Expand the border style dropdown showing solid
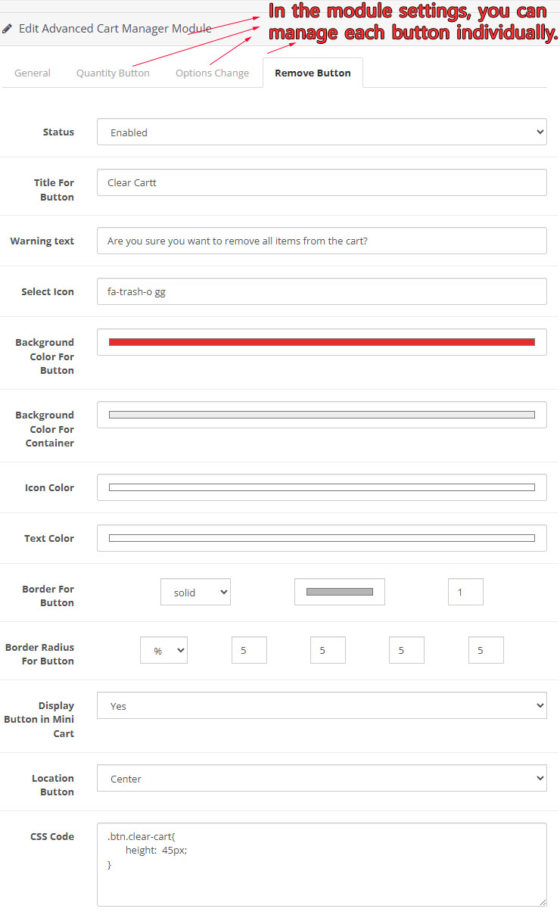The width and height of the screenshot is (560, 924). pos(195,593)
